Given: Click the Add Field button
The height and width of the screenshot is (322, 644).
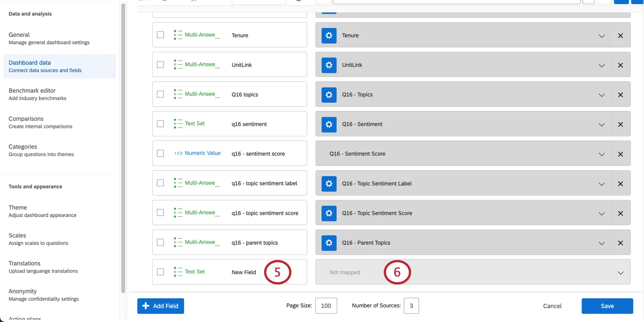Looking at the screenshot, I should [161, 306].
